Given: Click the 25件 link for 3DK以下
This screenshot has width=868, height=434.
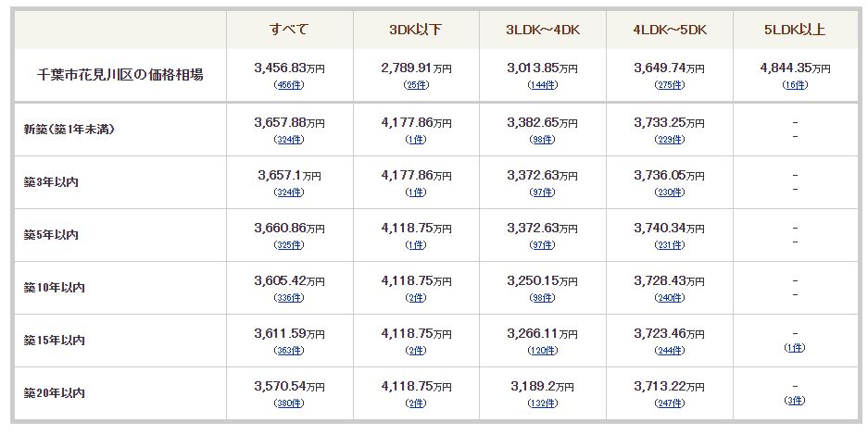Looking at the screenshot, I should coord(416,85).
